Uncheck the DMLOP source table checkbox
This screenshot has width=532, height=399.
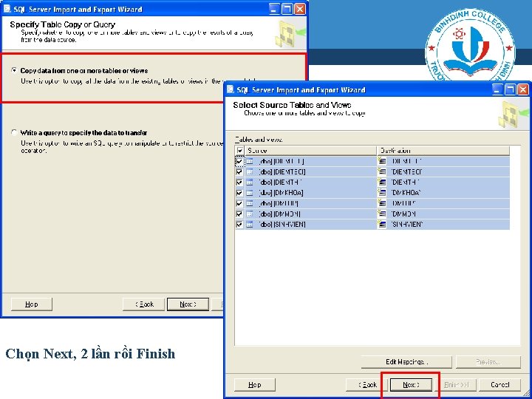click(239, 203)
